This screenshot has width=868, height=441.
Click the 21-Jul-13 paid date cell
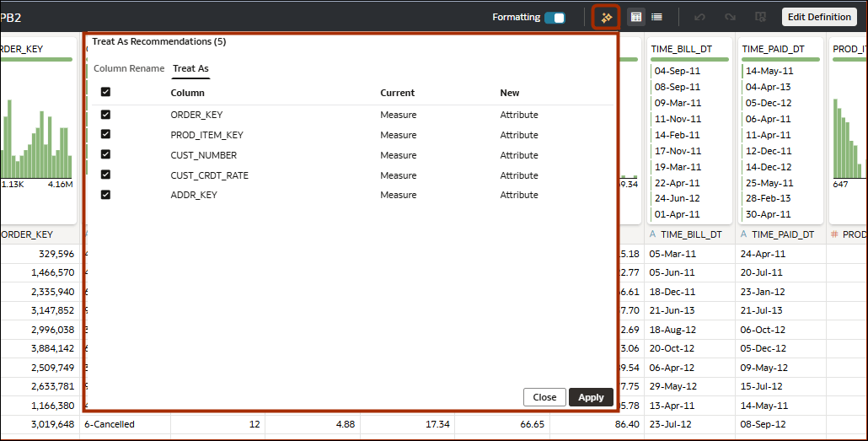pyautogui.click(x=781, y=311)
